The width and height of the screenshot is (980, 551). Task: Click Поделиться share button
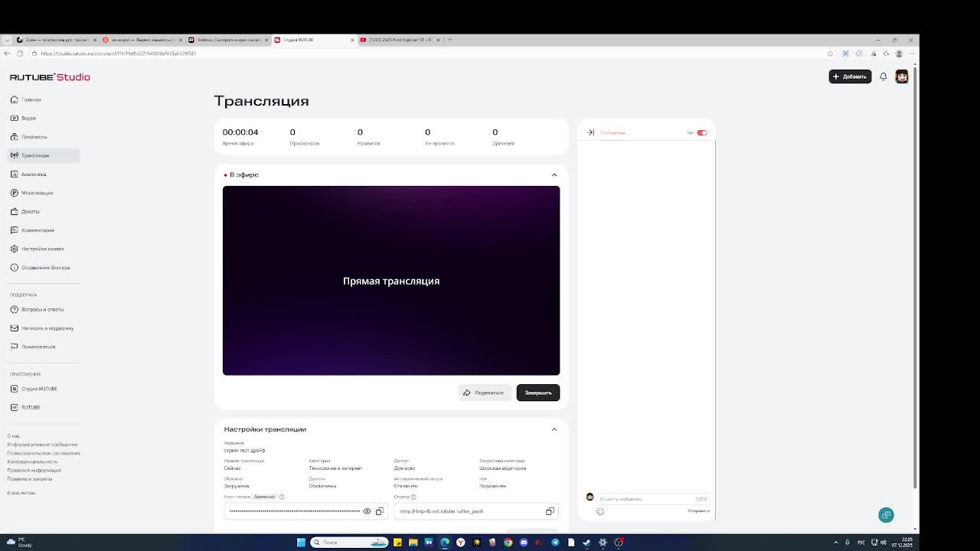tap(484, 393)
